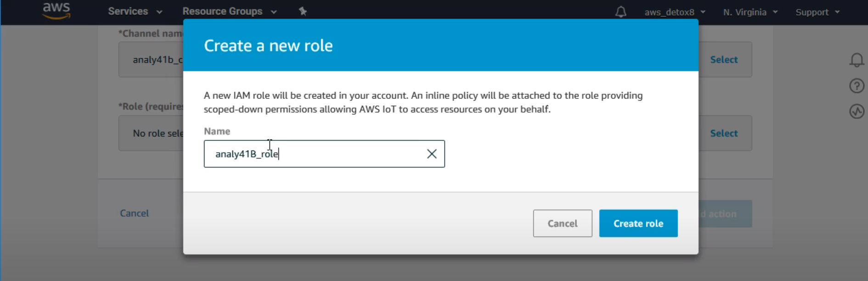The height and width of the screenshot is (281, 868).
Task: Click the activity pulse icon on right edge
Action: (857, 111)
